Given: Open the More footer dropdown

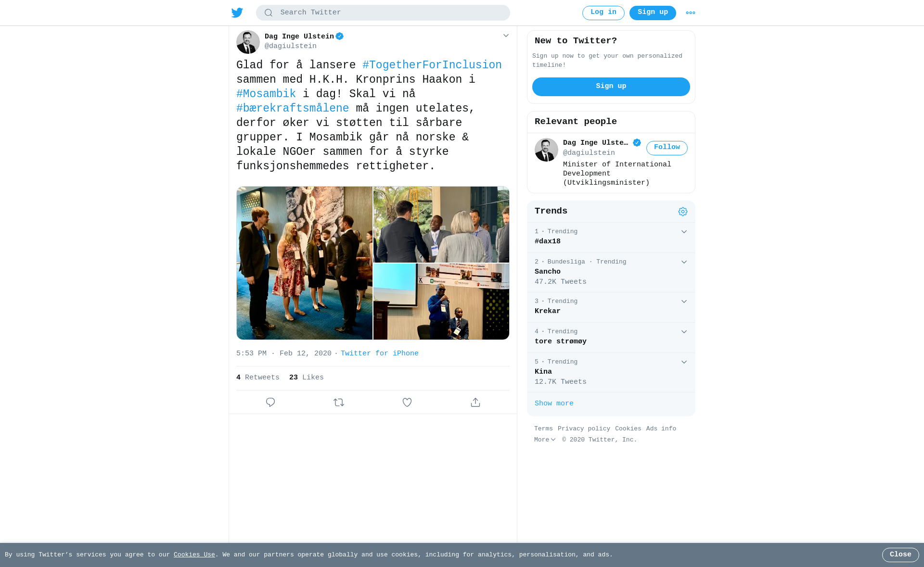Looking at the screenshot, I should pos(545,440).
